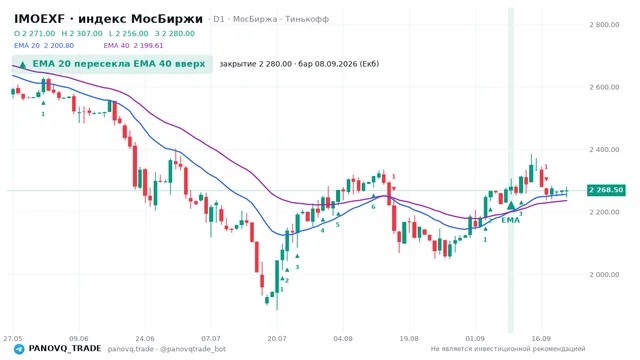Click the '04.08' date axis label
Viewport: 640px width, 360px height.
click(343, 338)
